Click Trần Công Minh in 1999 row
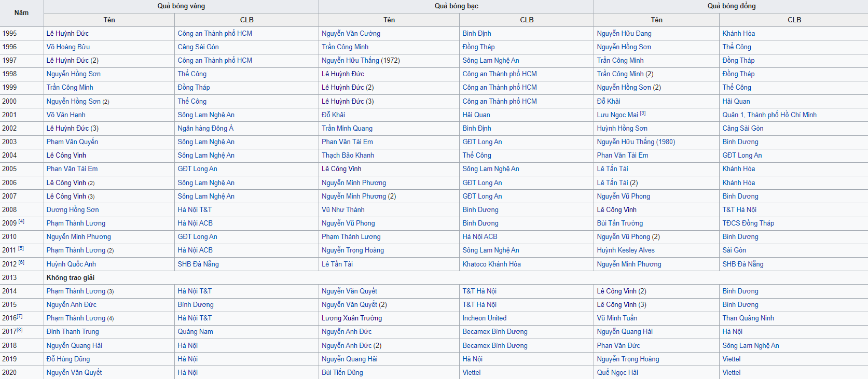868x379 pixels. pos(70,87)
